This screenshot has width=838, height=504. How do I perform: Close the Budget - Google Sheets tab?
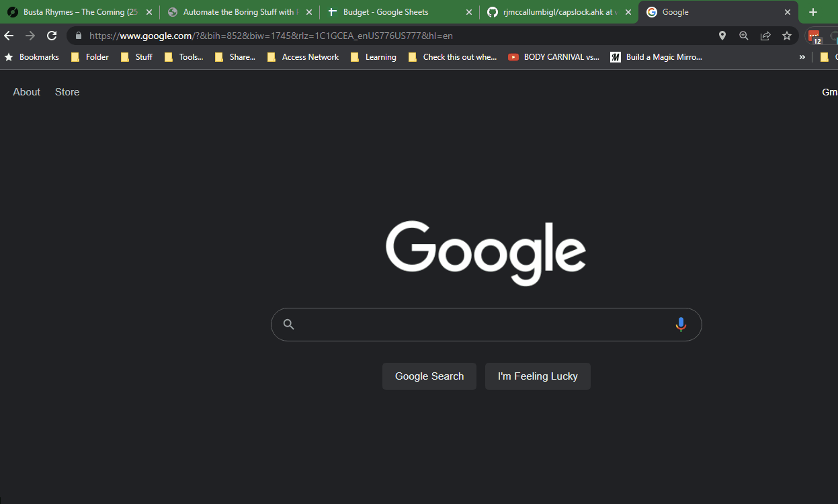click(469, 12)
